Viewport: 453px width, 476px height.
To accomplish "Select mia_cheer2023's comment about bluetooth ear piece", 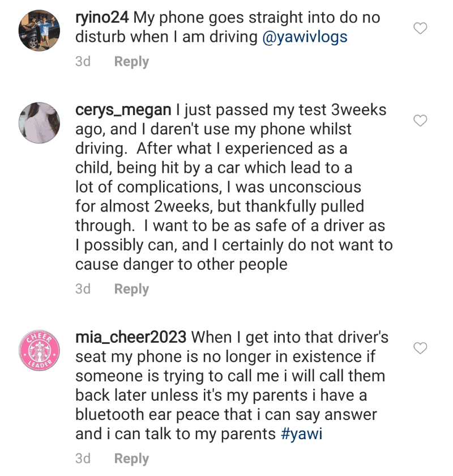I will click(232, 385).
